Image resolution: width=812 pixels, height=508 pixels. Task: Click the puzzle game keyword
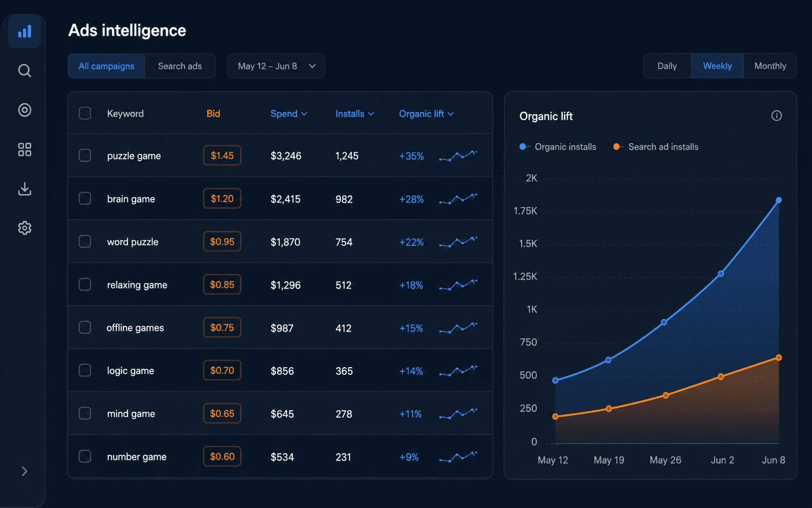(134, 156)
